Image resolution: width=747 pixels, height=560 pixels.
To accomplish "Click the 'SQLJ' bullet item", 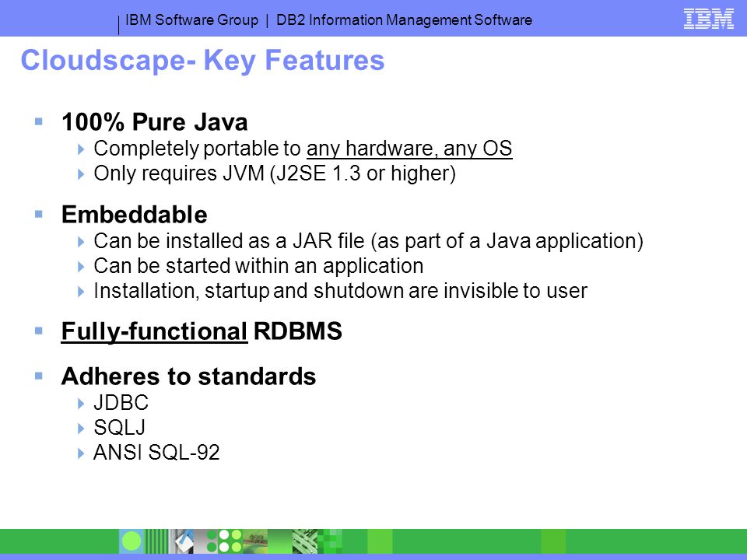I will coord(120,428).
